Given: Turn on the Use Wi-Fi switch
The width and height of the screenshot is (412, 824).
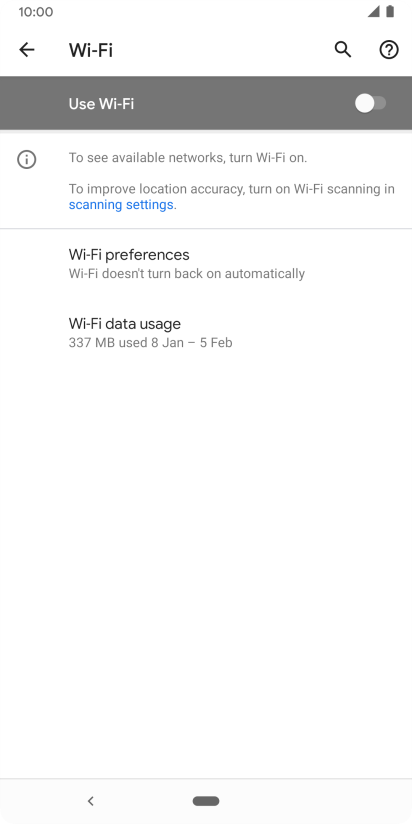Looking at the screenshot, I should coord(370,104).
